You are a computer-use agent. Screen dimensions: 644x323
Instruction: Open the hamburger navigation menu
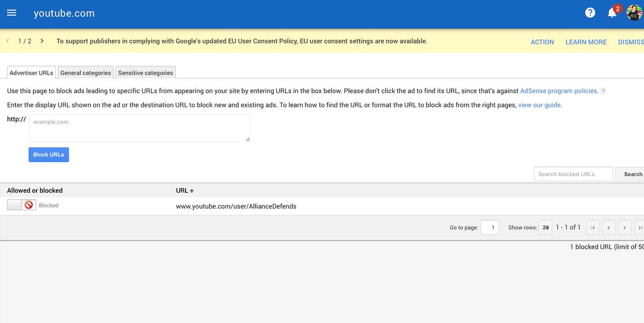click(x=11, y=13)
